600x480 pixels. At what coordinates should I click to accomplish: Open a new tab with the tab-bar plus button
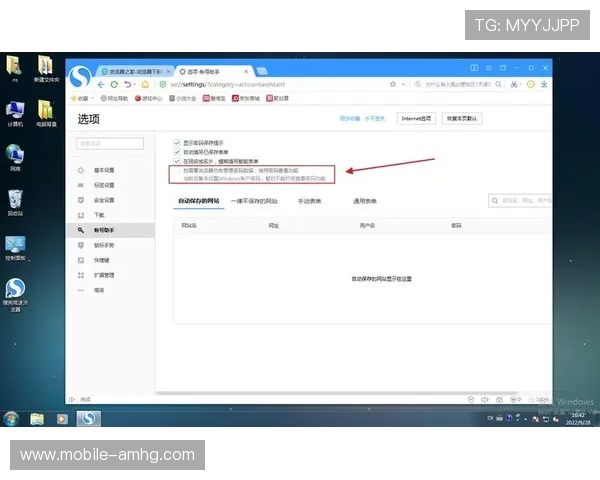point(262,71)
